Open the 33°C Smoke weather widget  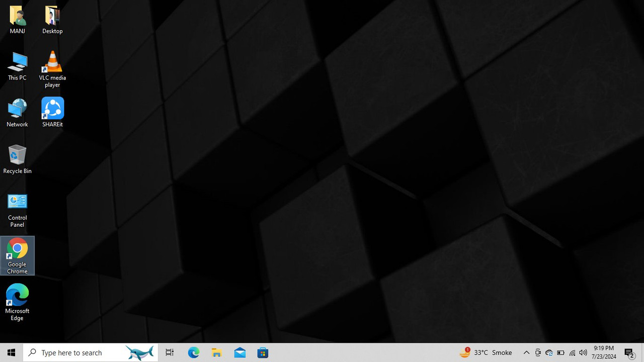coord(486,352)
